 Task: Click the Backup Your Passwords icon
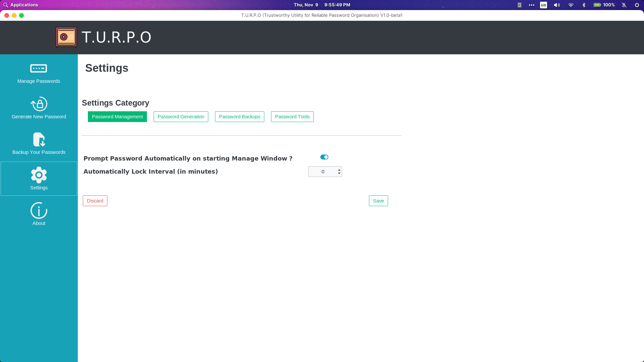tap(39, 140)
